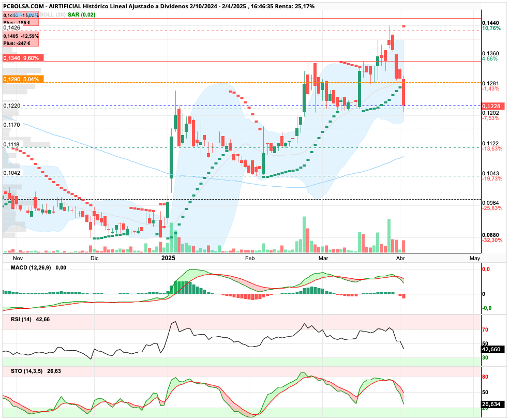
Task: Click the May date axis label
Action: (474, 258)
